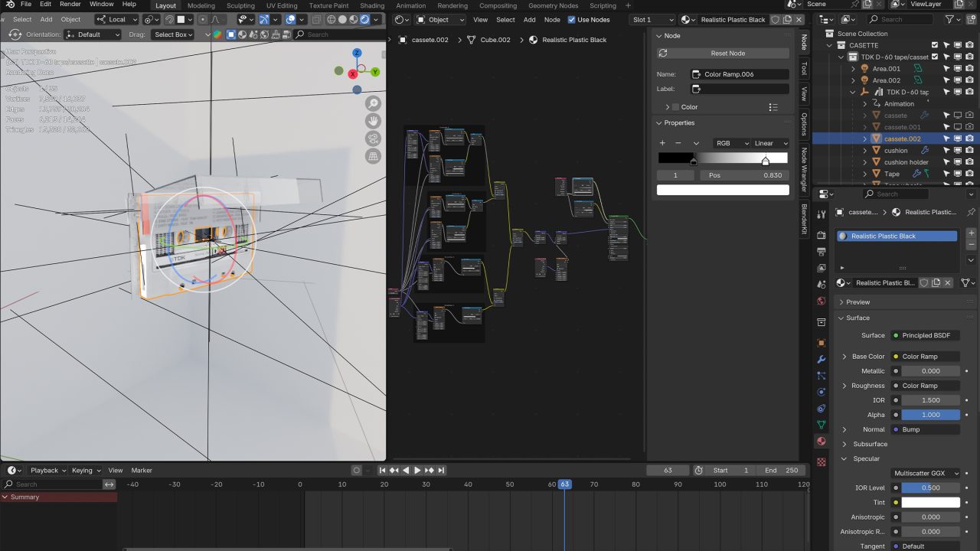Collapse the CASETTE collection
This screenshot has height=551, width=980.
(829, 45)
